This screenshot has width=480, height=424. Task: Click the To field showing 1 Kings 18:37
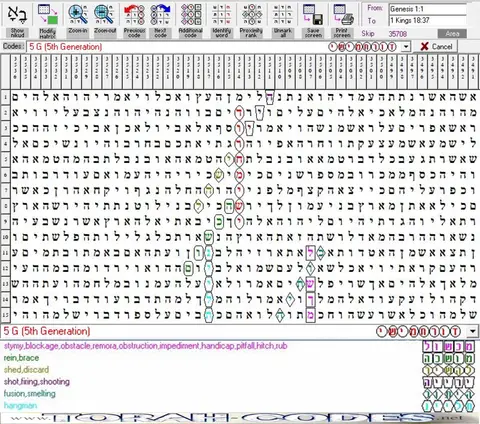pos(428,21)
